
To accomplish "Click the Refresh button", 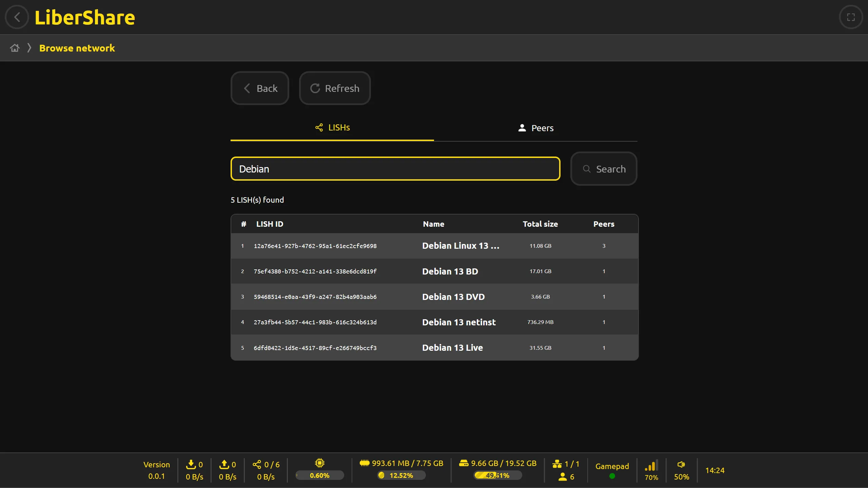I will (x=335, y=88).
